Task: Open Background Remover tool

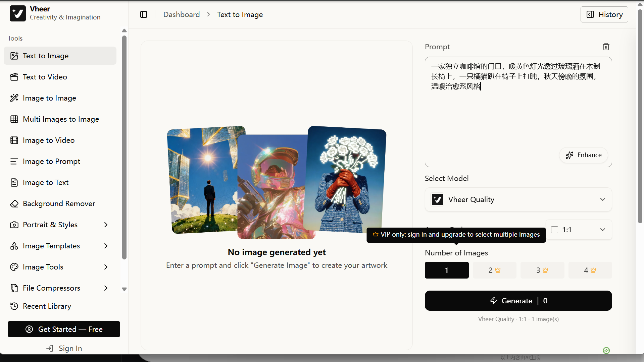Action: 60,203
